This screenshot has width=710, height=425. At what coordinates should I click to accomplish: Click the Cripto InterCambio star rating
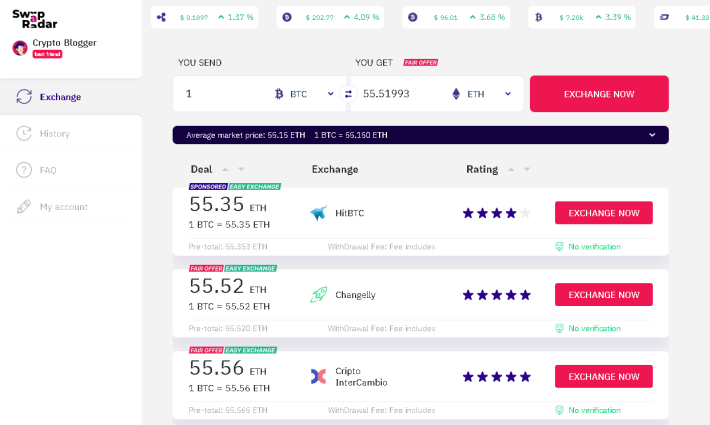(496, 377)
